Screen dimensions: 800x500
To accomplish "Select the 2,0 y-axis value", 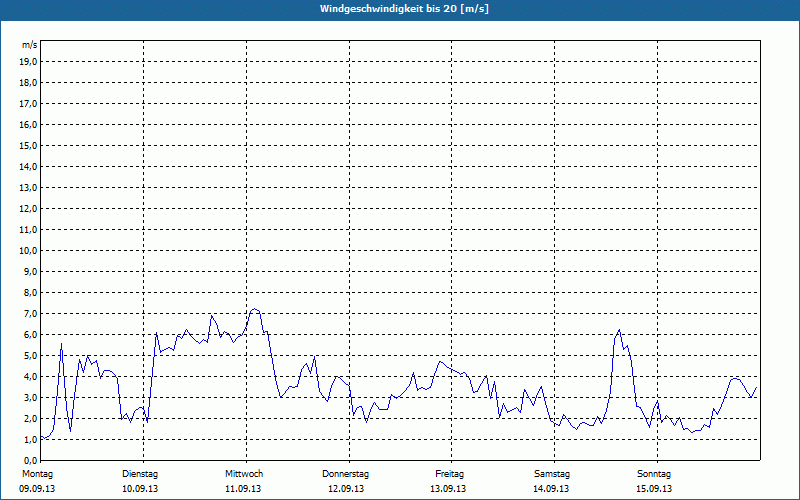I will click(30, 418).
